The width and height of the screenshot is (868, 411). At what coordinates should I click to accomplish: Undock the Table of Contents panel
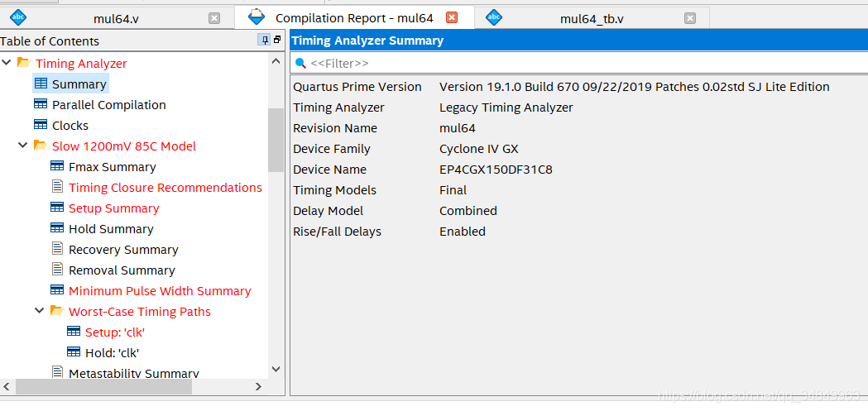click(278, 40)
